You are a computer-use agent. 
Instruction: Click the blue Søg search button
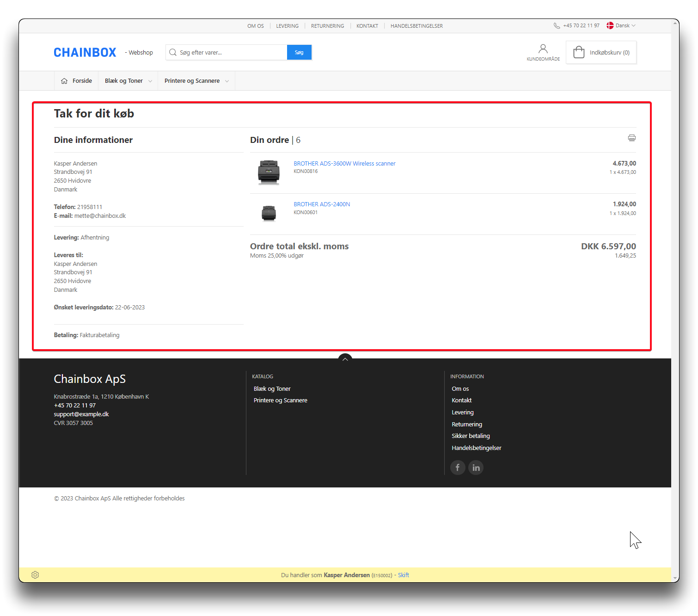pos(299,53)
